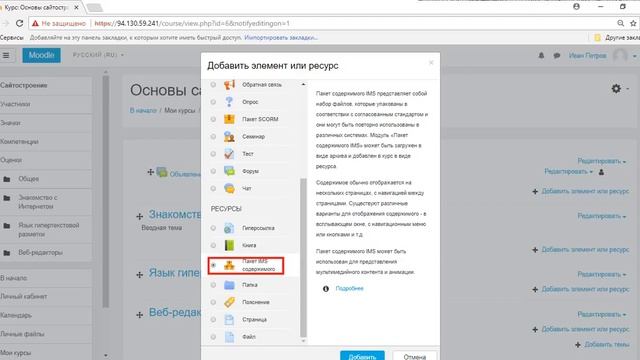The image size is (640, 360).
Task: Click the Обратная связь megaphone icon
Action: [229, 84]
